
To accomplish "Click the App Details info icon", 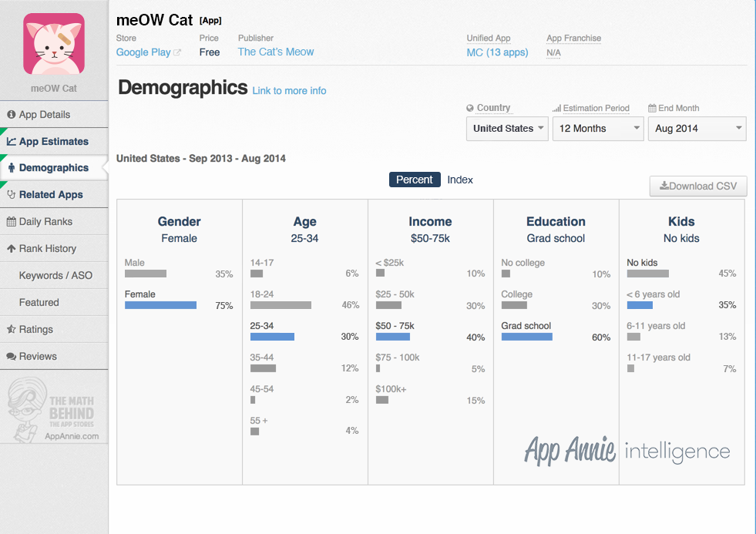I will click(11, 114).
